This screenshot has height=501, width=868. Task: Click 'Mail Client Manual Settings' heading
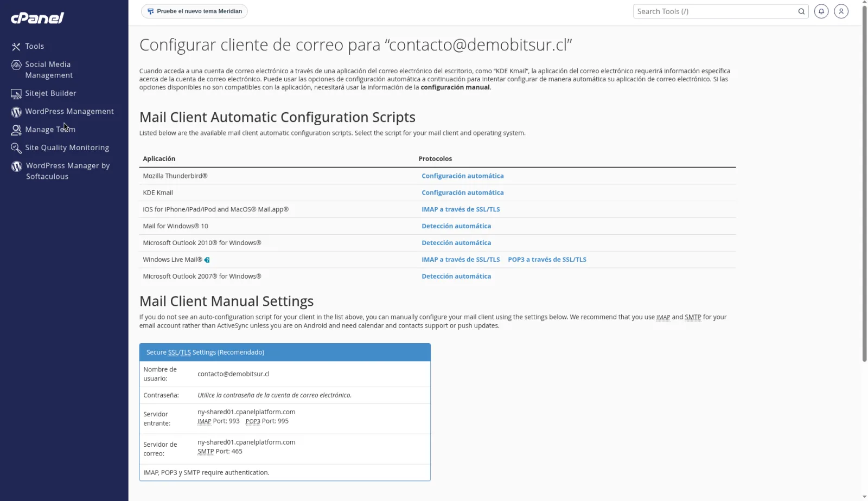coord(227,301)
